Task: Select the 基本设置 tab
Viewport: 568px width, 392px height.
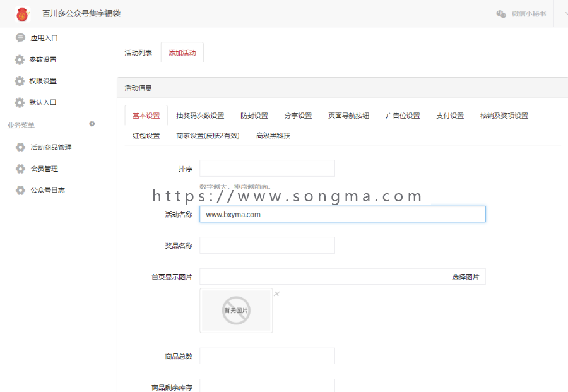Action: coord(146,116)
